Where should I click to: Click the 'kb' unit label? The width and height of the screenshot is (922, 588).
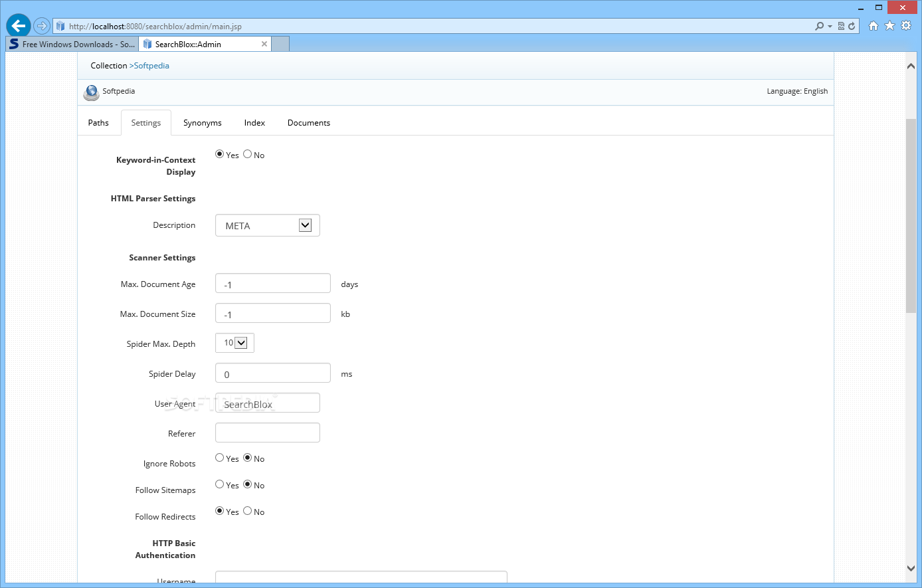(345, 314)
